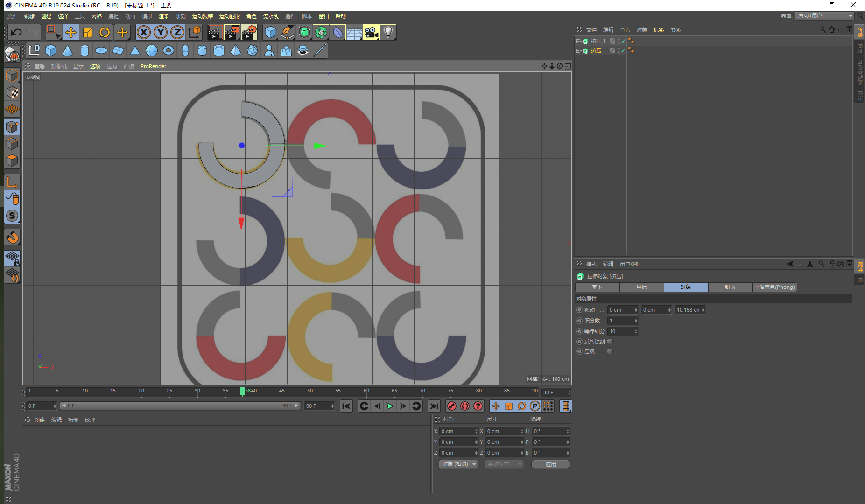This screenshot has height=504, width=865.
Task: Add a Torus primitive
Action: point(169,50)
